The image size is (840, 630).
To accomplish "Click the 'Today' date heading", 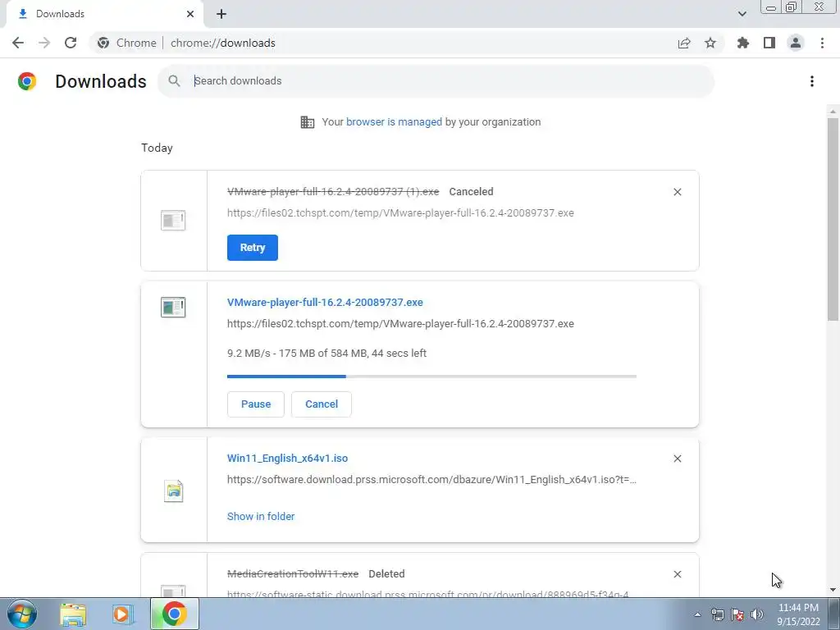I will [x=157, y=148].
